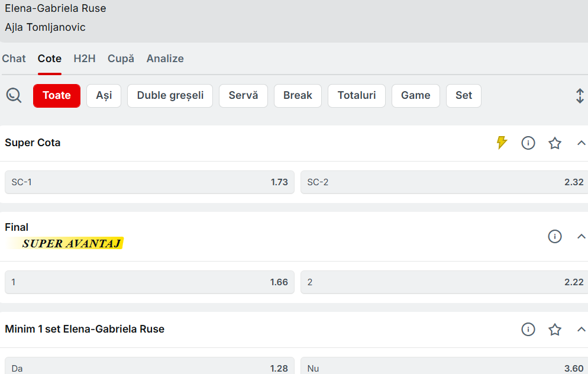
Task: Click the SUPER AVANTAJ yellow banner
Action: click(x=71, y=243)
